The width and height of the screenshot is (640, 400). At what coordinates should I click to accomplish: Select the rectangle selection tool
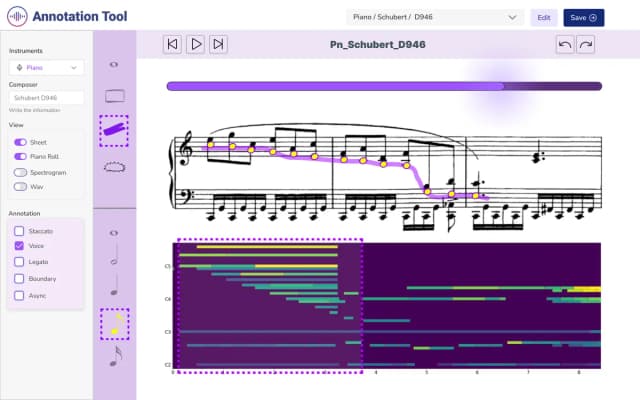[115, 96]
